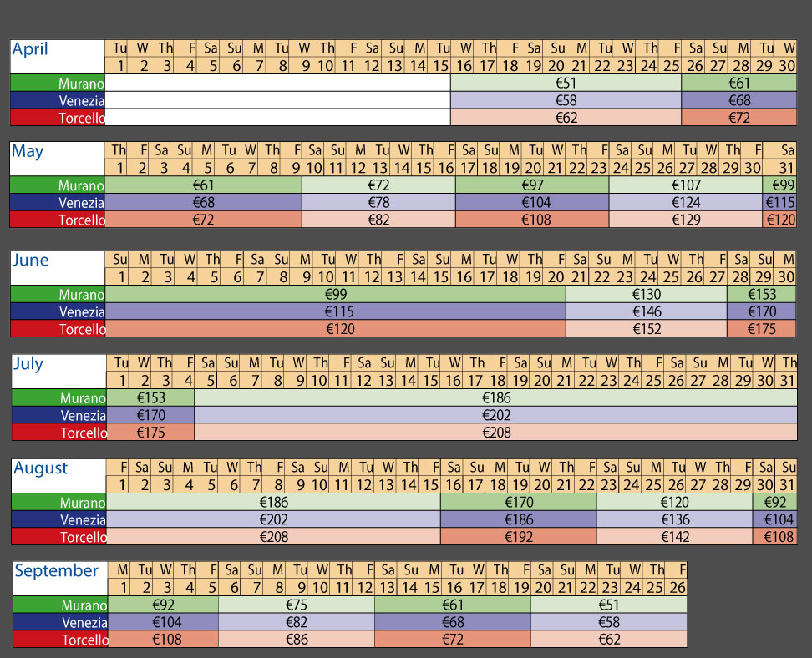Image resolution: width=812 pixels, height=658 pixels.
Task: Select May's Murano €61 price cell
Action: 203,185
